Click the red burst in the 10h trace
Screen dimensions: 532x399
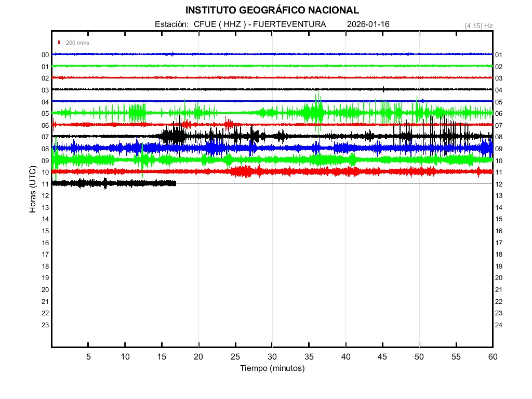tap(245, 171)
